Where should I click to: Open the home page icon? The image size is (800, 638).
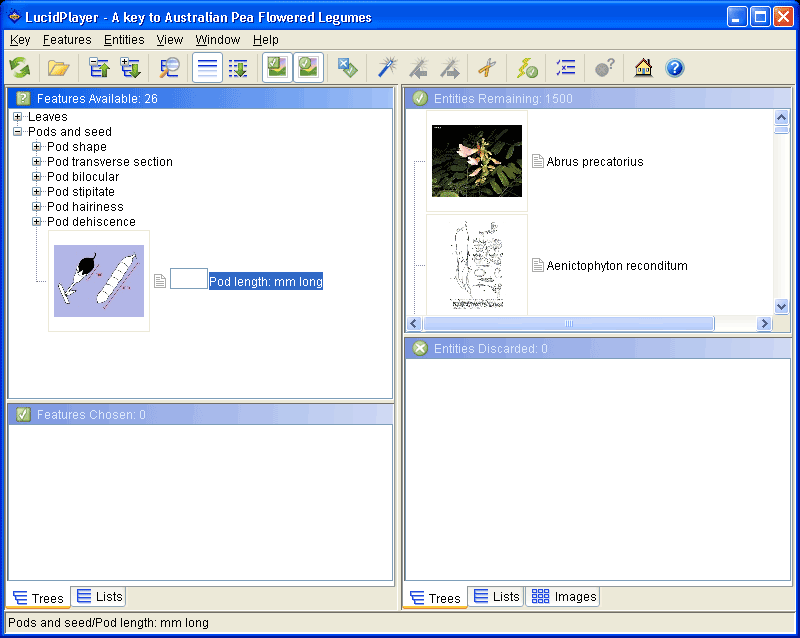[x=644, y=68]
